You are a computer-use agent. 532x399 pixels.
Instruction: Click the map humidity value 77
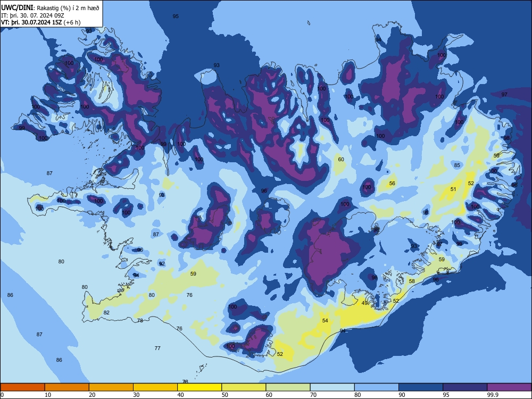click(x=157, y=348)
